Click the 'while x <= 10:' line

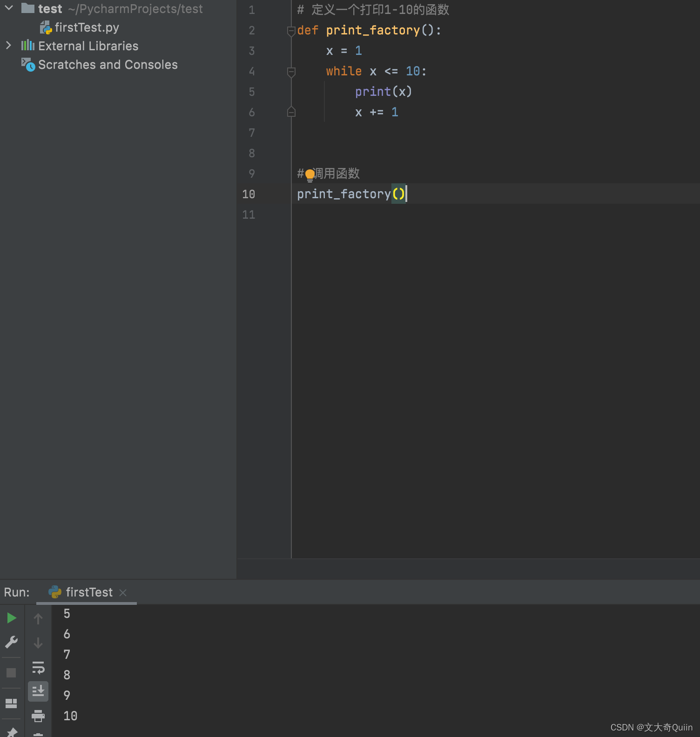coord(376,71)
